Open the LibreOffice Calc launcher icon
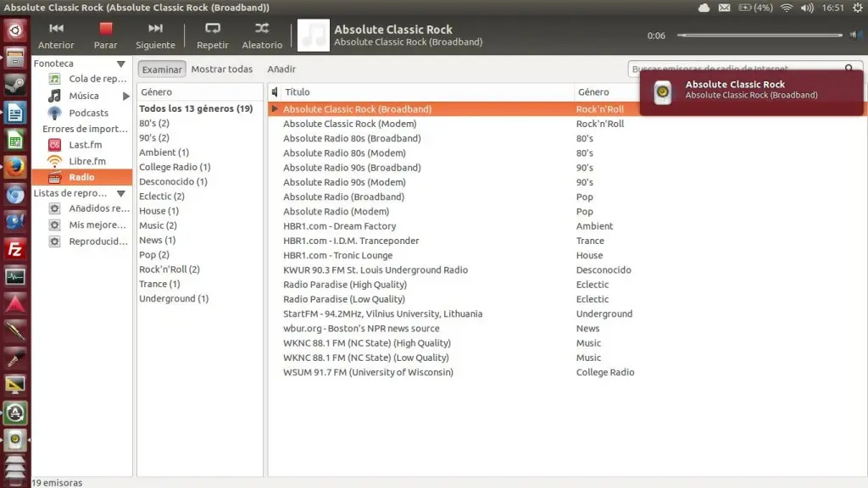The height and width of the screenshot is (488, 868). click(x=15, y=140)
